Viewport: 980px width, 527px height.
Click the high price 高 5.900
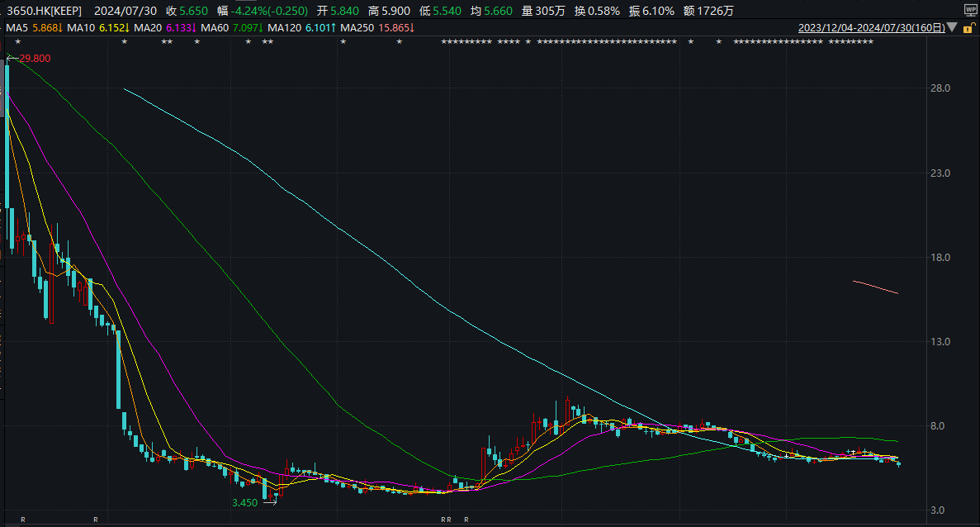pos(389,11)
